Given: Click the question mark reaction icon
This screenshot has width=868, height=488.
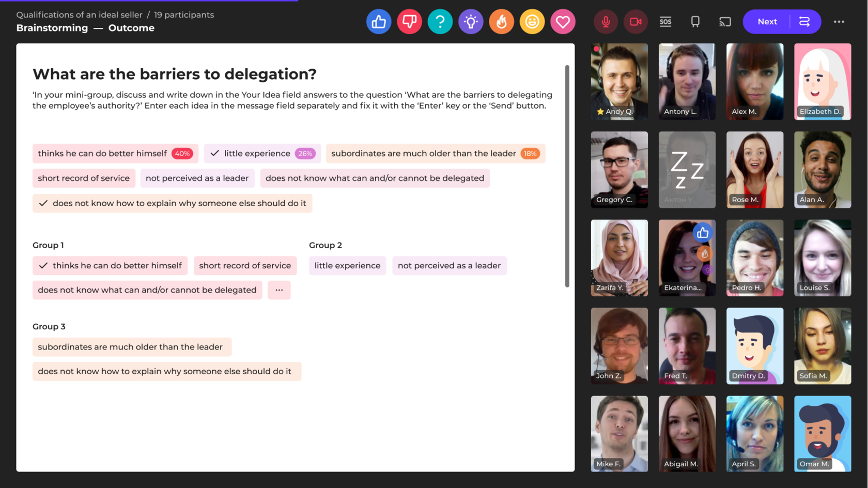Looking at the screenshot, I should (440, 22).
